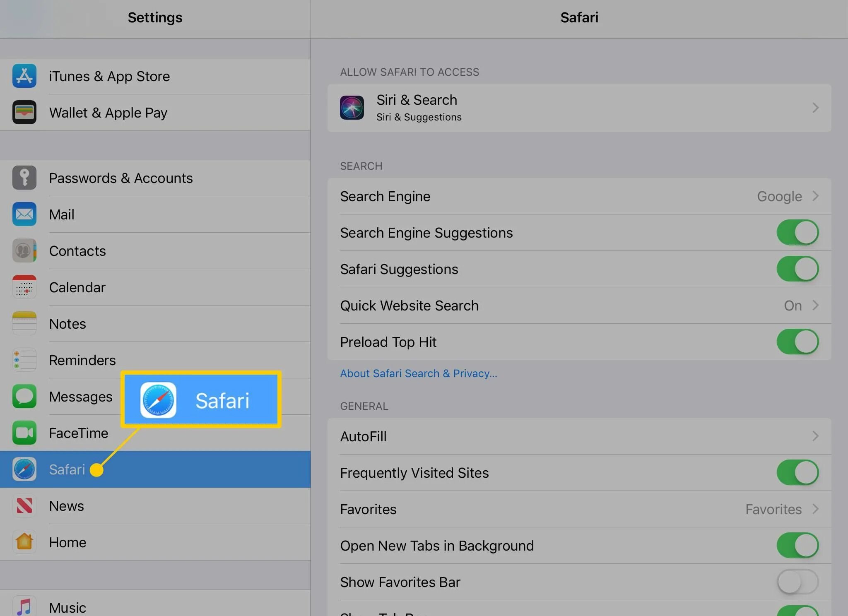Image resolution: width=848 pixels, height=616 pixels.
Task: Open Quick Website Search chevron
Action: click(815, 306)
